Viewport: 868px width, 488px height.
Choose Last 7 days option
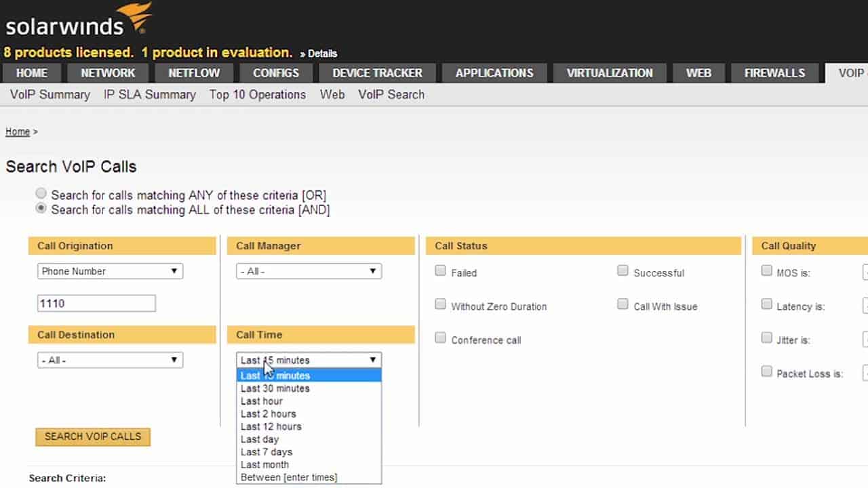pyautogui.click(x=309, y=452)
